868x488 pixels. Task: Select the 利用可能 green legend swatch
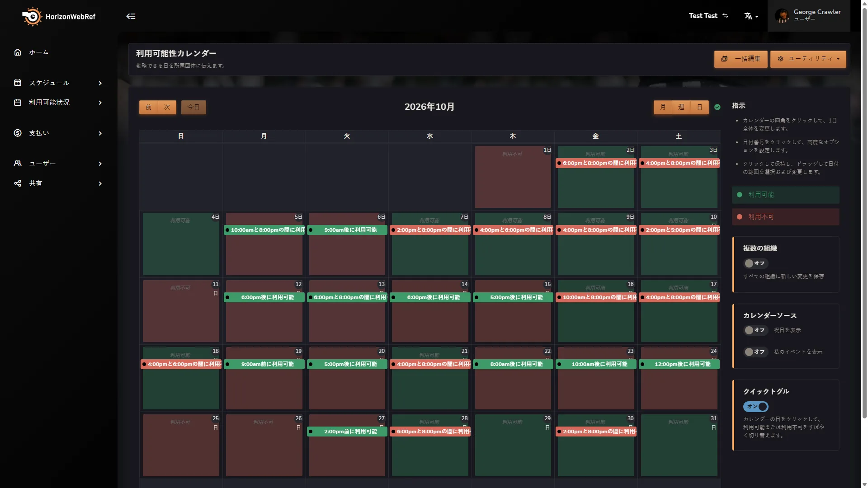click(785, 195)
